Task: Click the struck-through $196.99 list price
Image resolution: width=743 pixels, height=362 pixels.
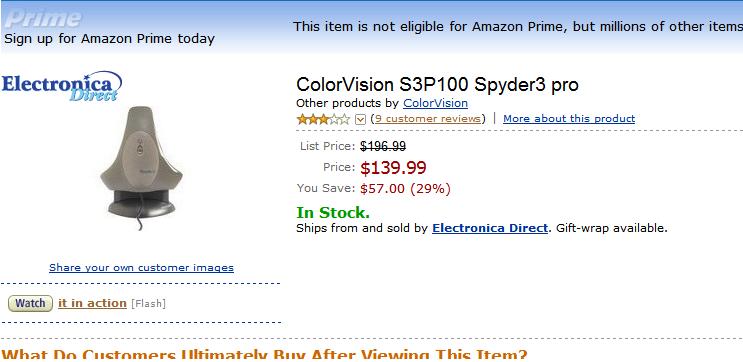Action: pos(383,146)
